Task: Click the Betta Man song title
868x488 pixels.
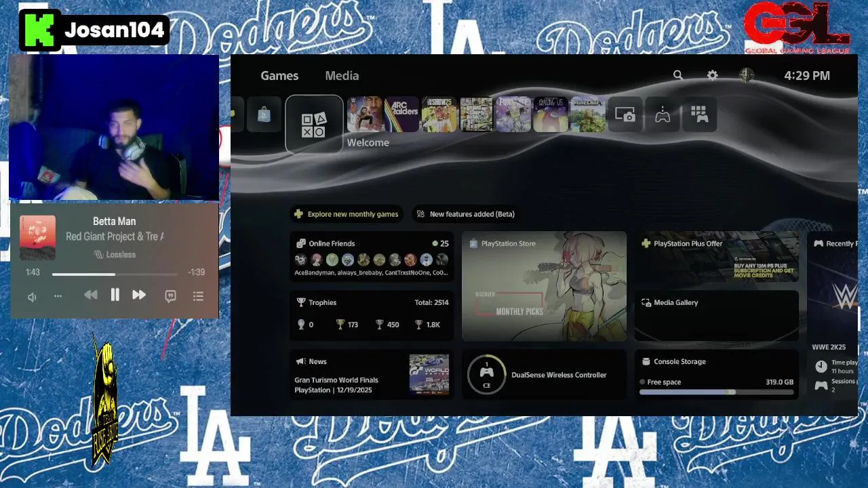Action: click(x=115, y=221)
